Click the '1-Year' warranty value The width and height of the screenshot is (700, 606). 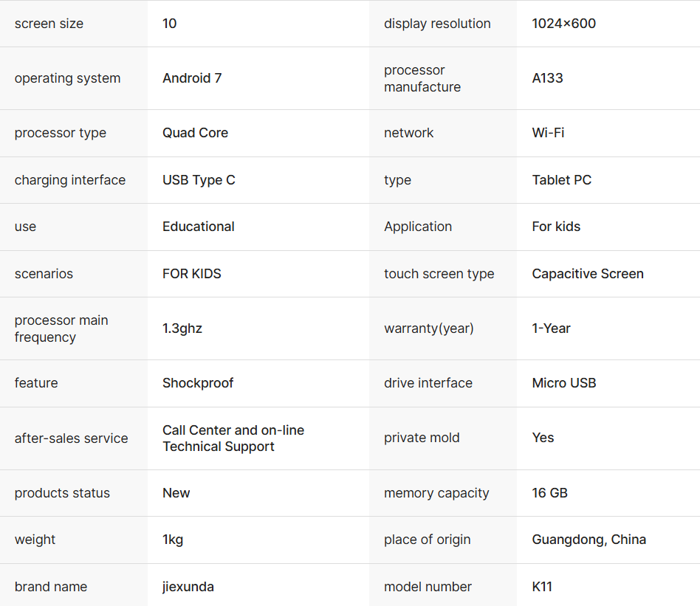click(x=551, y=328)
